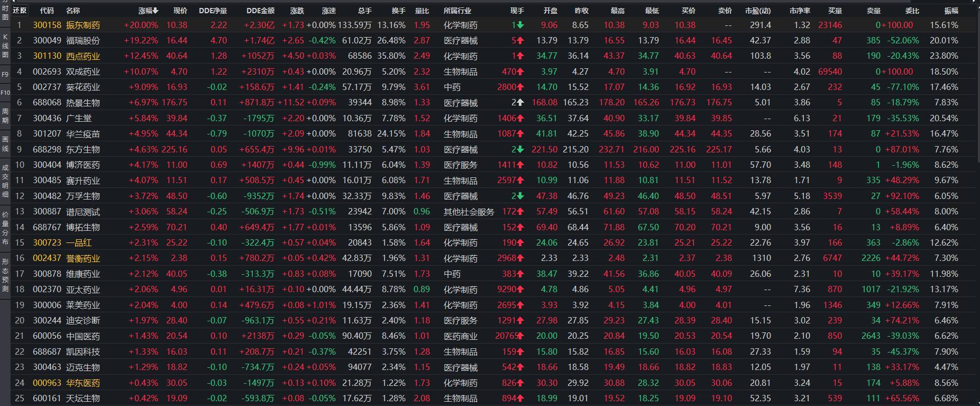
Task: Sort by 市盈(动) column header
Action: (x=757, y=11)
